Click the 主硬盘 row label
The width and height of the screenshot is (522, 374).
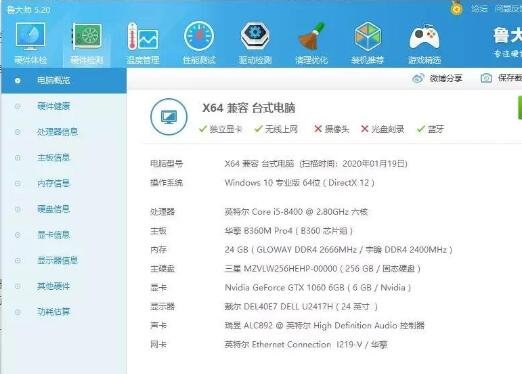point(162,269)
